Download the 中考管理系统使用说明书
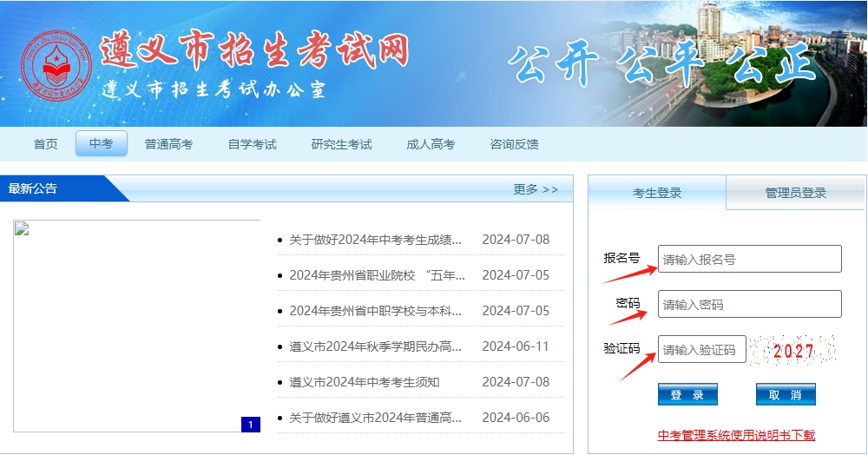This screenshot has width=868, height=455. pyautogui.click(x=736, y=435)
